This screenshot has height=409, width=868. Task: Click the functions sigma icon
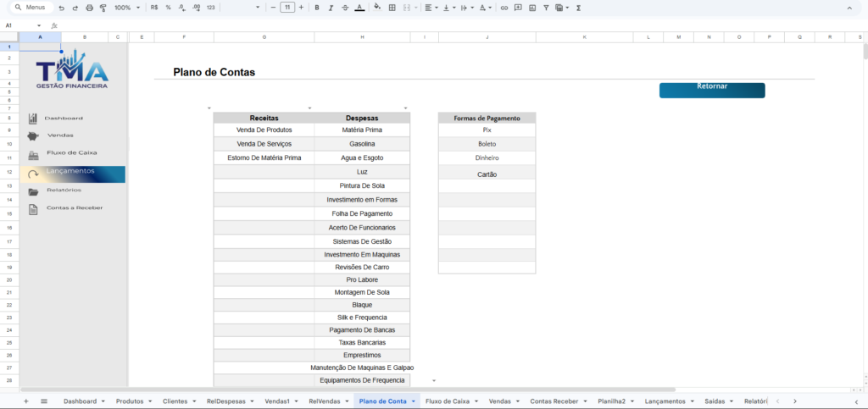pyautogui.click(x=578, y=8)
